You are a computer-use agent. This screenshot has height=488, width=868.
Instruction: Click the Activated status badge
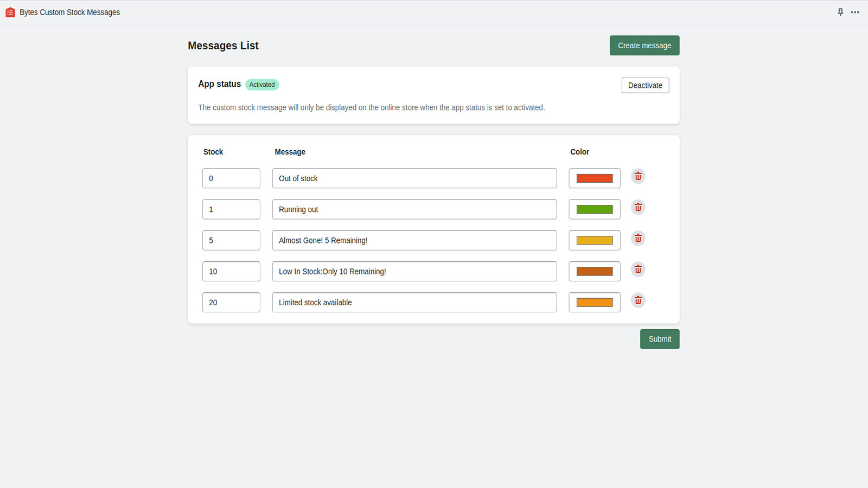click(262, 85)
